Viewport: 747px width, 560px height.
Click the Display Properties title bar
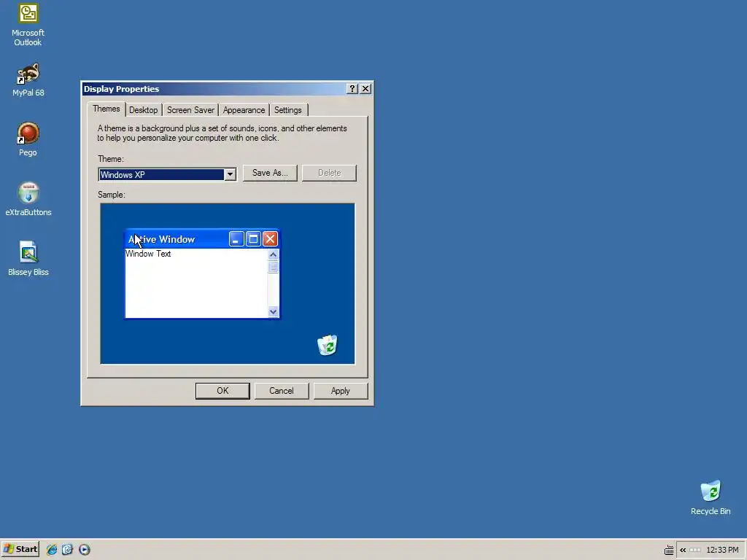214,88
